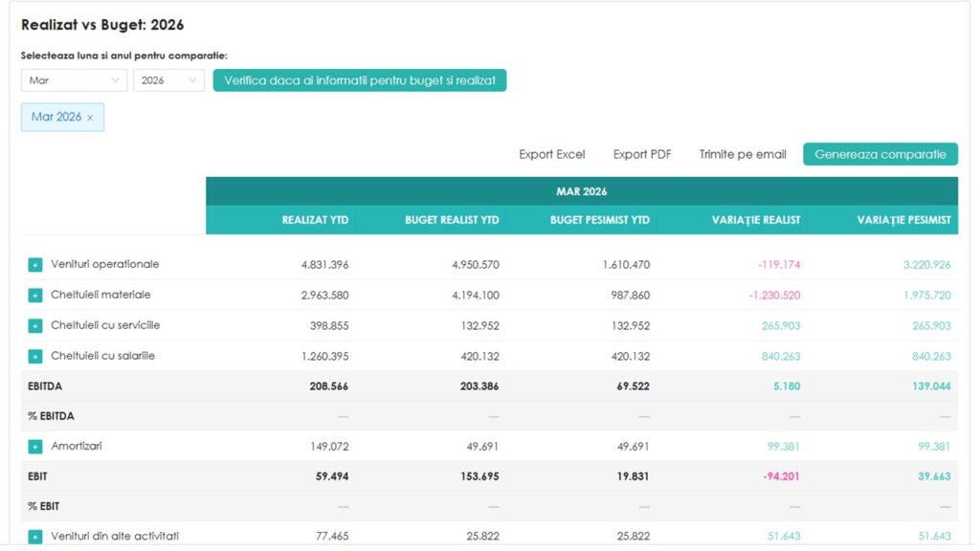Select Trimite pe email option
The width and height of the screenshot is (980, 551).
(743, 154)
